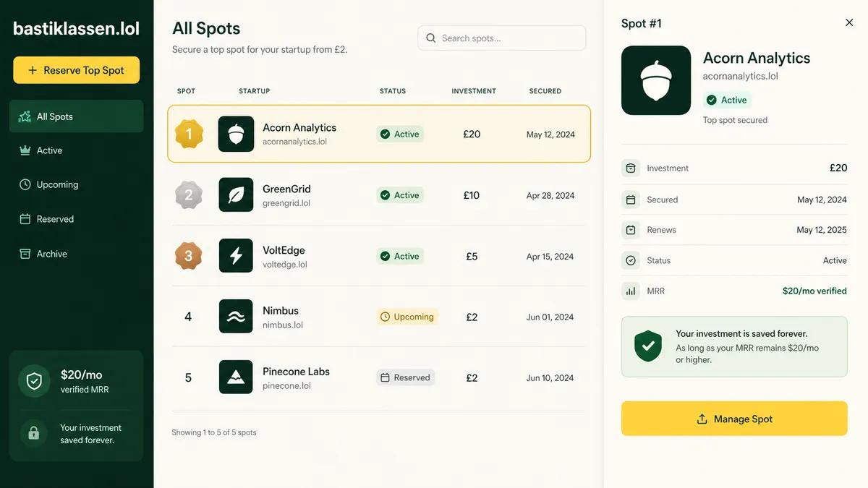Click the Investment row icon in details
868x488 pixels.
coord(631,168)
